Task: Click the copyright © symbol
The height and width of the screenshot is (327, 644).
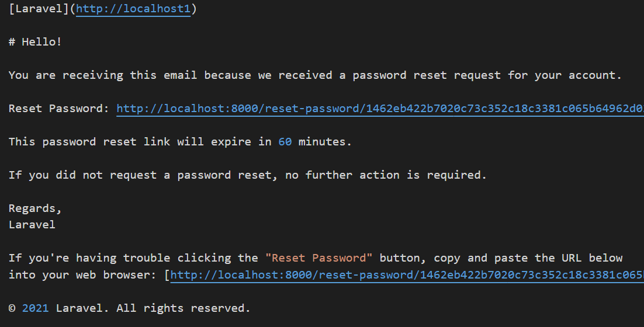Action: point(12,308)
